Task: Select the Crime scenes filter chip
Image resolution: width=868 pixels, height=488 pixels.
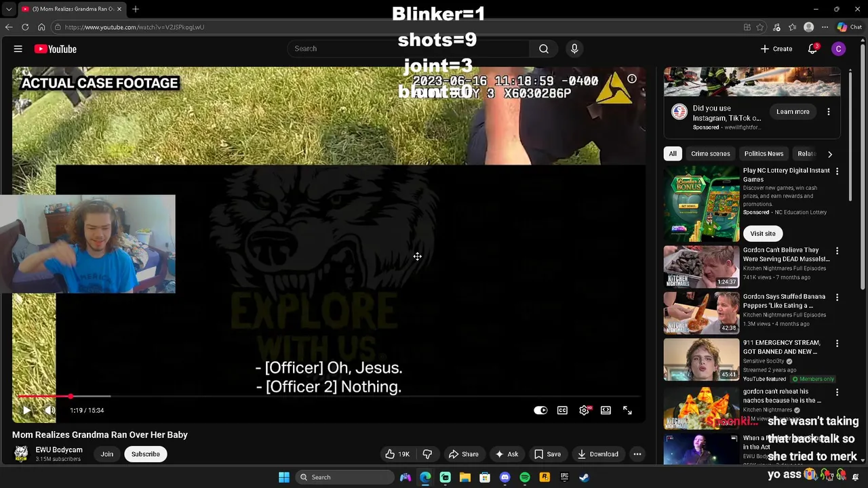Action: 710,154
